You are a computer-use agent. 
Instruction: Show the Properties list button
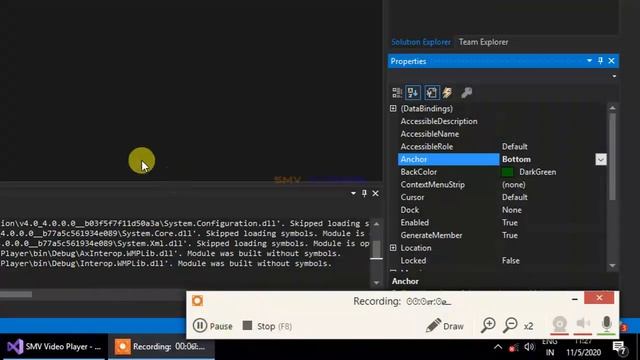(431, 93)
